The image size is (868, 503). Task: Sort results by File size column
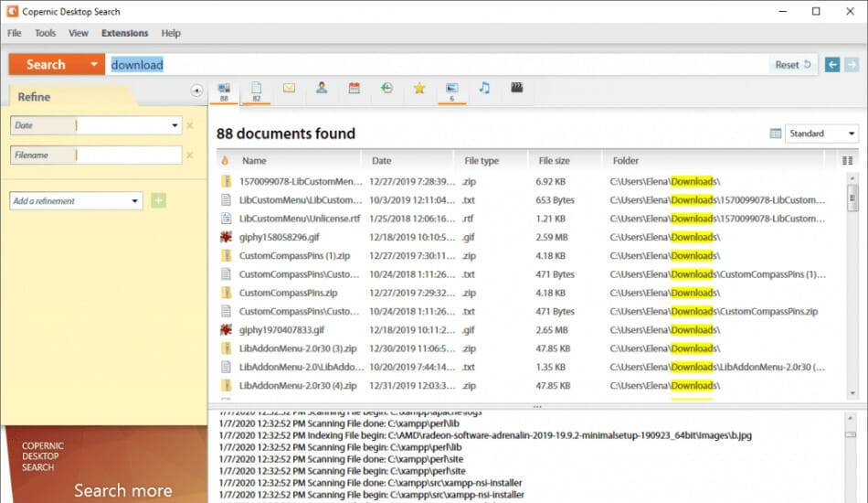point(554,161)
